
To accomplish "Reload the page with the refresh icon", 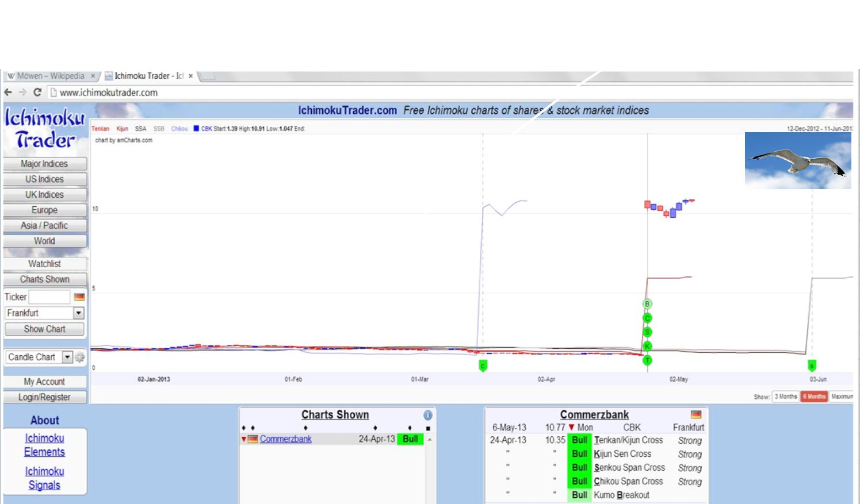I will [37, 93].
